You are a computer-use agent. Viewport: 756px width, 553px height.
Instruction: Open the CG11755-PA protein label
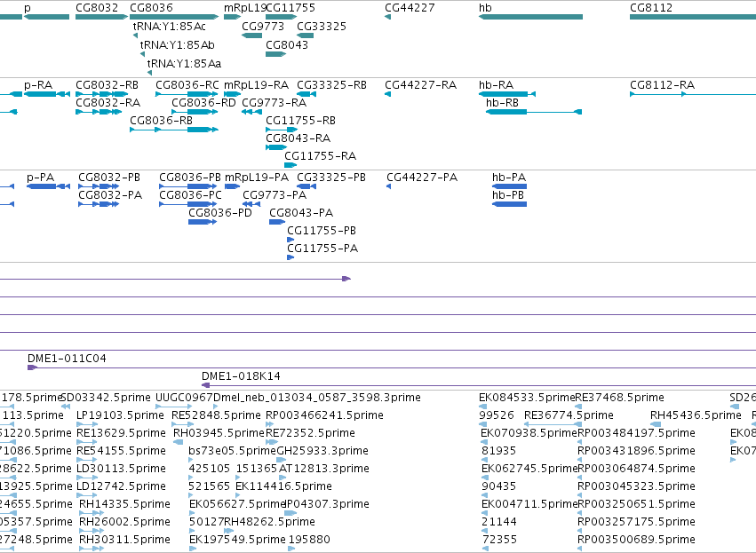click(x=322, y=249)
